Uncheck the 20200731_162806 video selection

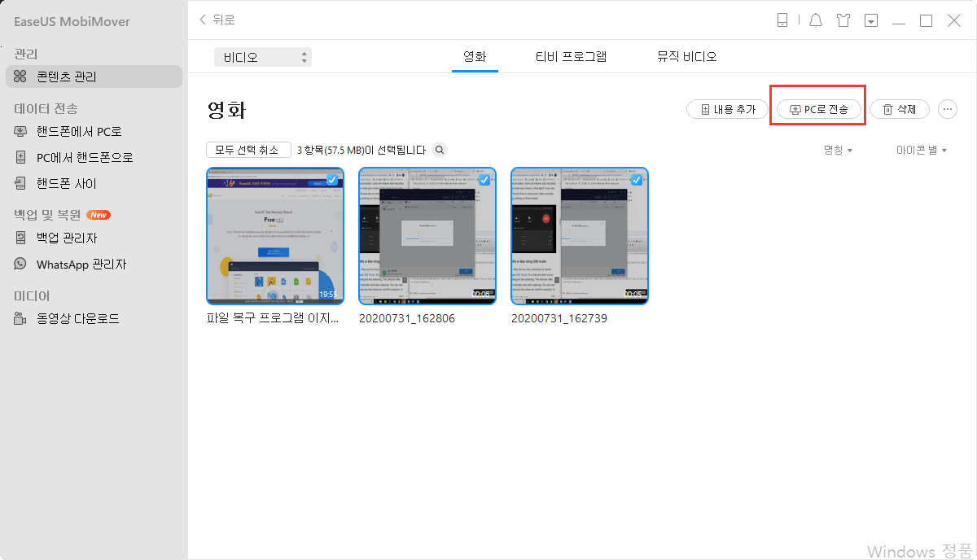tap(484, 180)
